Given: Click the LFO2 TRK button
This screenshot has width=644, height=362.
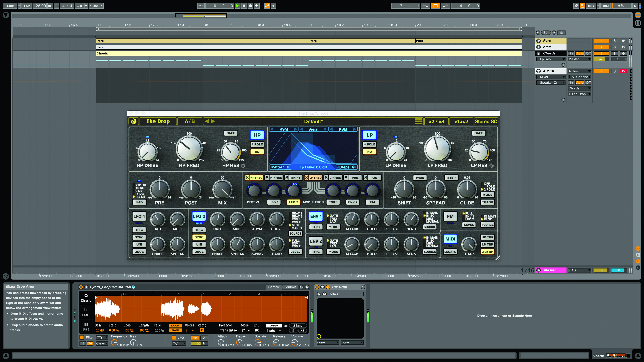Looking at the screenshot, I should point(488,252).
